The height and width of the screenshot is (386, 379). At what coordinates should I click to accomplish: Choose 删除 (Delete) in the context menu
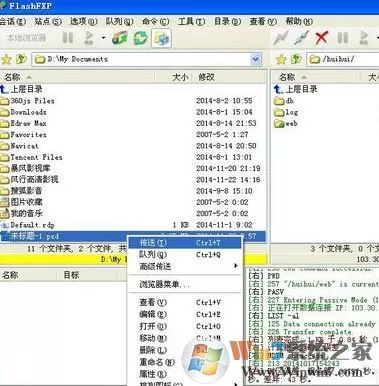coord(185,350)
